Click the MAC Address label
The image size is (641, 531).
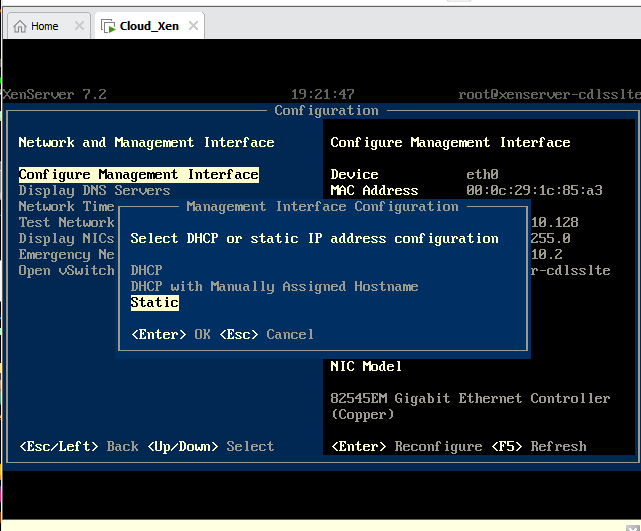(374, 190)
